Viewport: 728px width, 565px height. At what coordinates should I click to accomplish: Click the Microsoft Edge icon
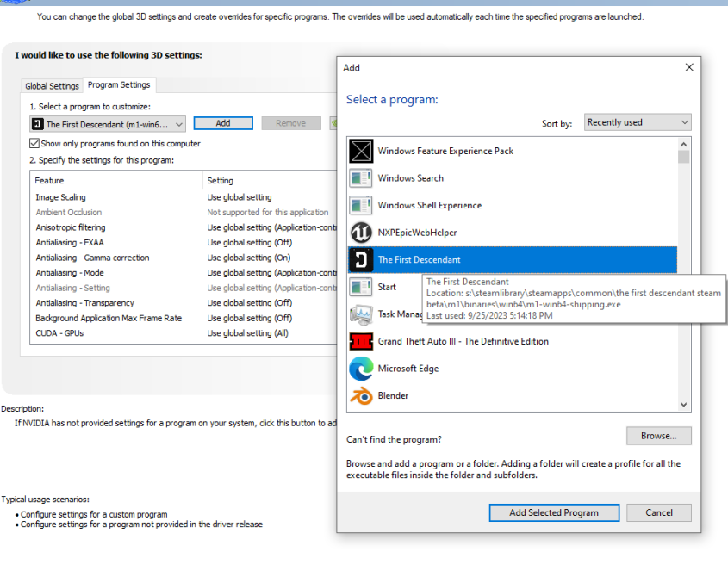tap(360, 369)
